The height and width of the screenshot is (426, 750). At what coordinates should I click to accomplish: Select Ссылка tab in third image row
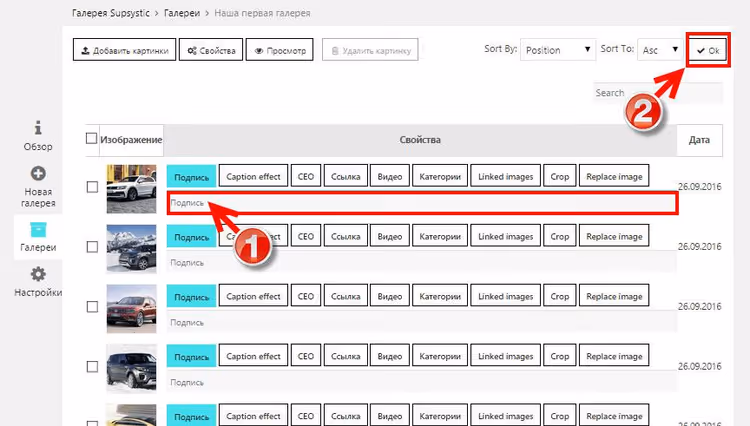point(346,296)
